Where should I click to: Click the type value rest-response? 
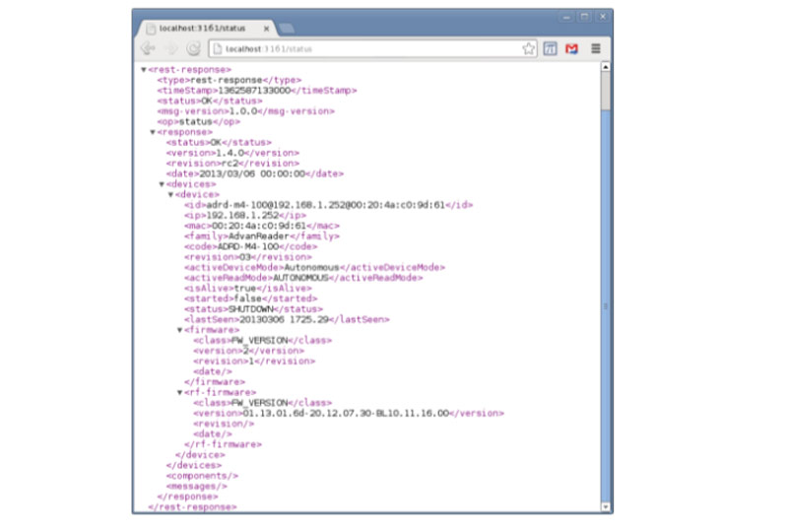227,81
